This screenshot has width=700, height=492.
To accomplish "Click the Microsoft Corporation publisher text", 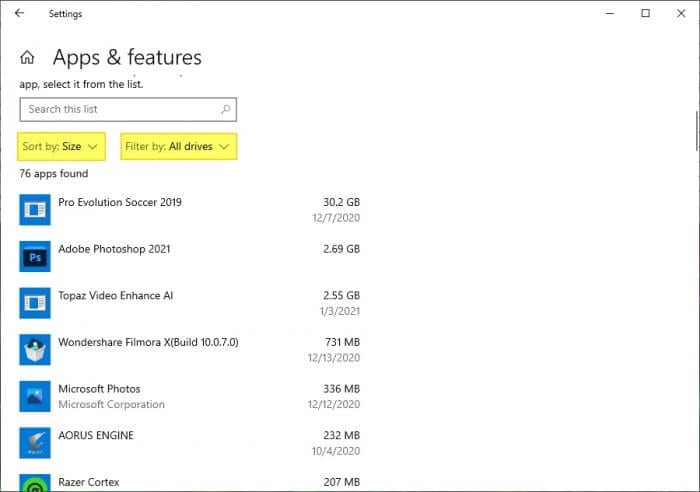I will tap(112, 404).
